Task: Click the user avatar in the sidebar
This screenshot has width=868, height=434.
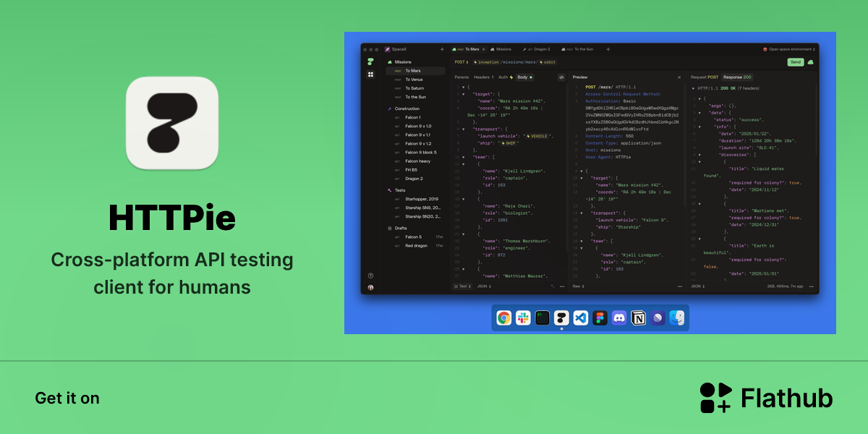Action: click(x=370, y=287)
